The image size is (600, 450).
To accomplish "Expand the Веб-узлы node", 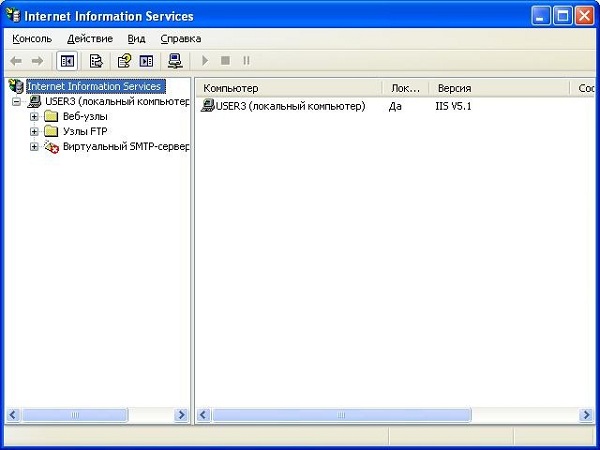I will pyautogui.click(x=34, y=116).
